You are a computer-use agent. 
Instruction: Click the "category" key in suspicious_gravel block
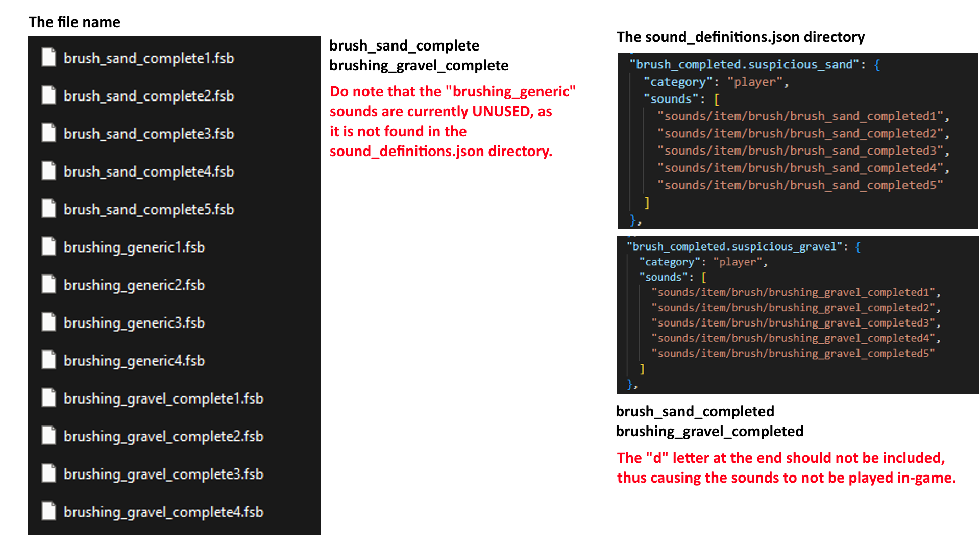[x=669, y=262]
